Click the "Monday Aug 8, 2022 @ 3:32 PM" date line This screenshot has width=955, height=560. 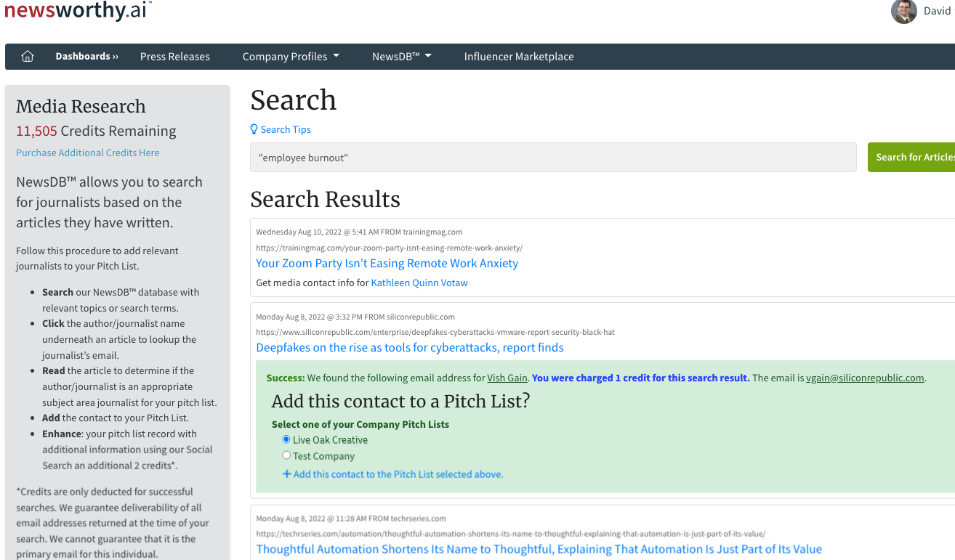tap(355, 317)
